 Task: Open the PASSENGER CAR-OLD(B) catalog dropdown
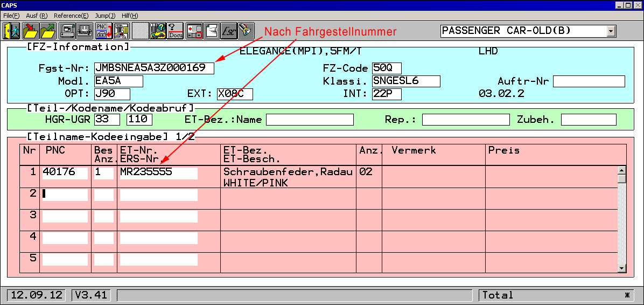point(611,31)
